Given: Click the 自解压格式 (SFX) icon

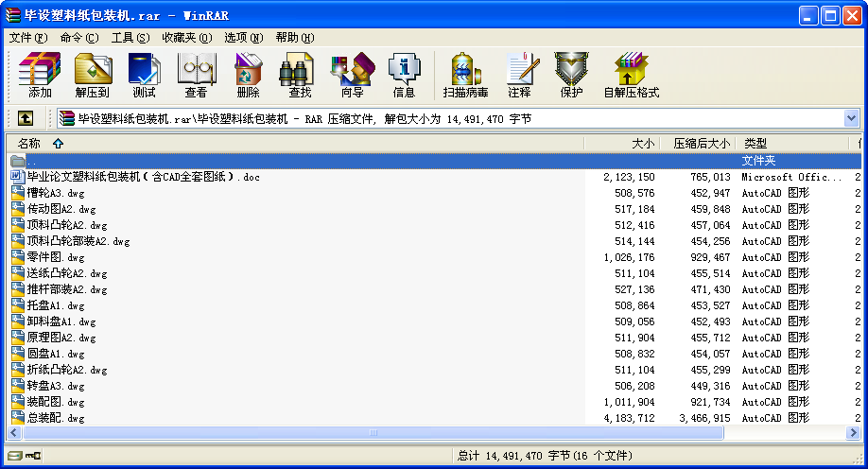Looking at the screenshot, I should tap(631, 76).
